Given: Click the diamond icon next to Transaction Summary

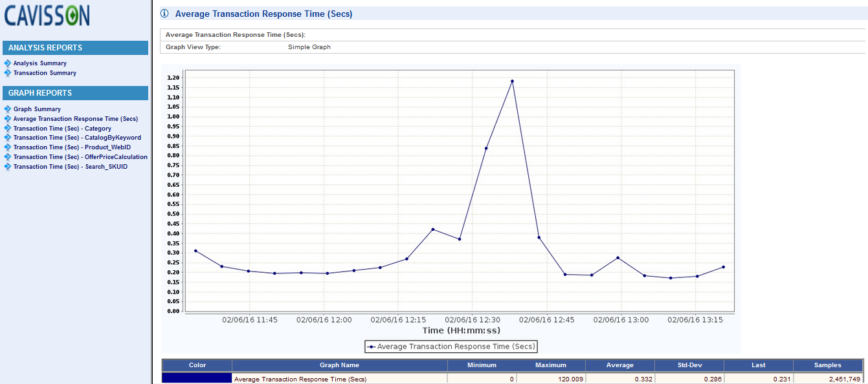Looking at the screenshot, I should [8, 73].
